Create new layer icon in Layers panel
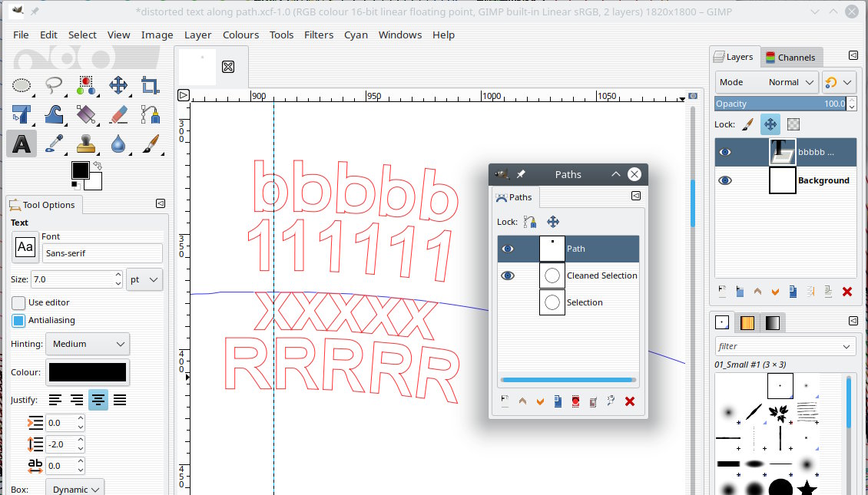This screenshot has height=495, width=868. 722,292
